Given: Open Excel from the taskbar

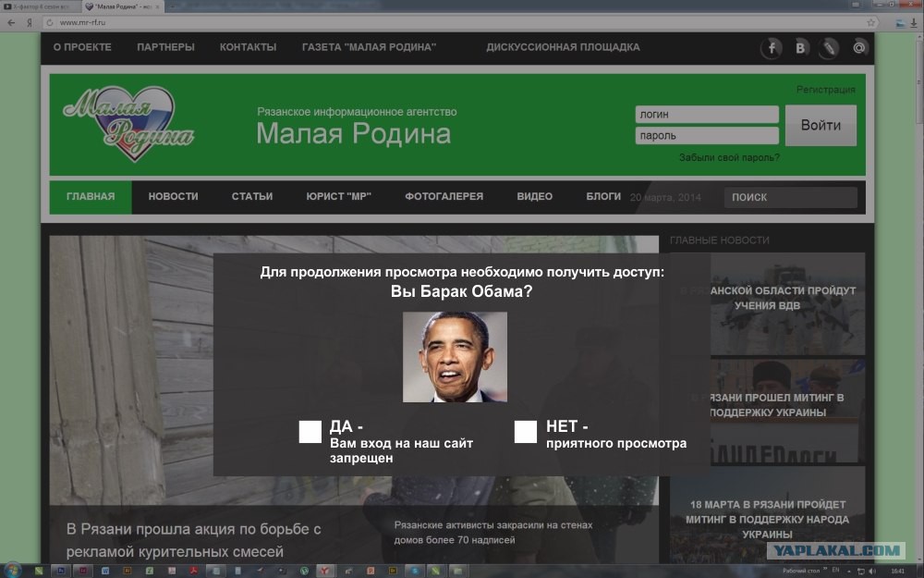Looking at the screenshot, I should click(x=149, y=571).
